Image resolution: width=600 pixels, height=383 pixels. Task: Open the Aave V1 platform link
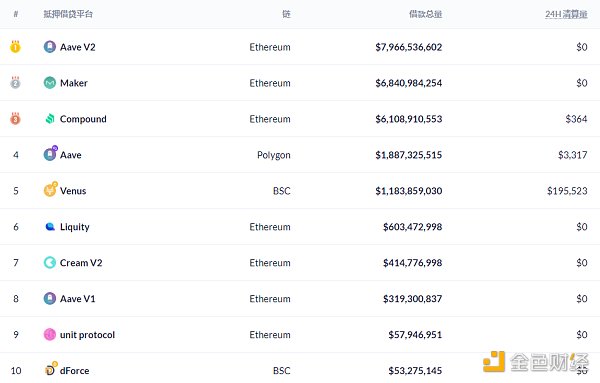(77, 298)
